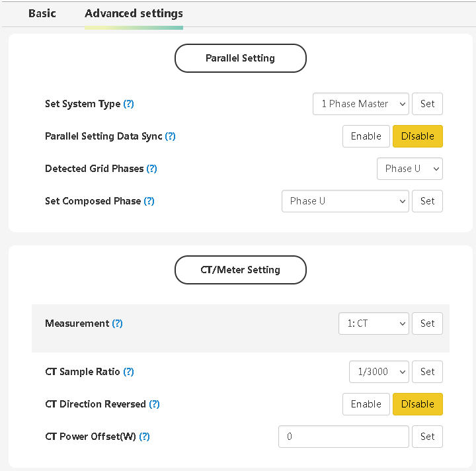Show help for CT Power Offset(W)
This screenshot has height=471, width=476.
click(x=145, y=437)
